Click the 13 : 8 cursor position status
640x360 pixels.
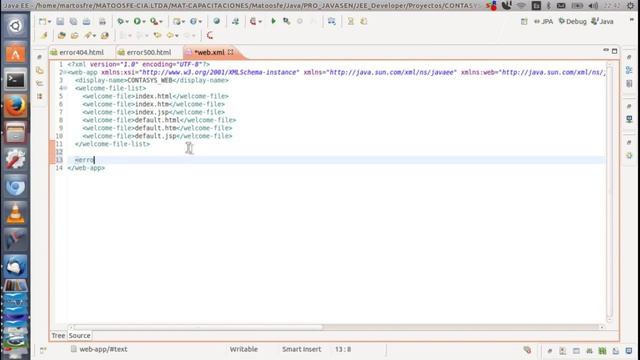pyautogui.click(x=343, y=349)
